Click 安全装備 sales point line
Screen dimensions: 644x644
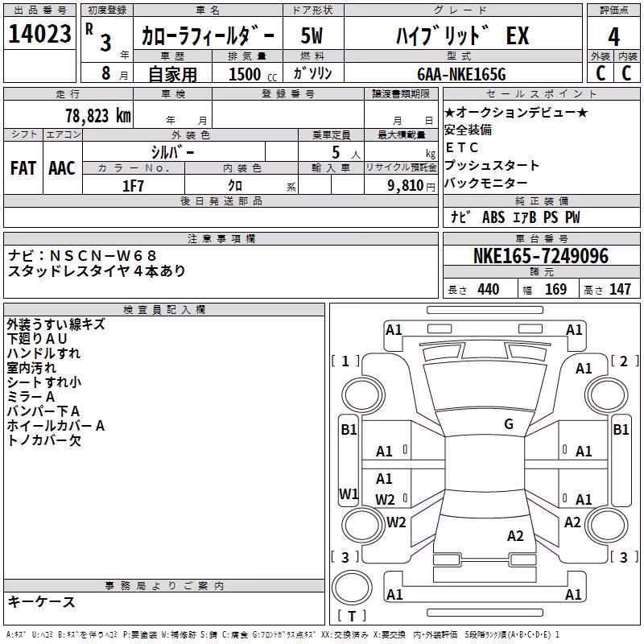pos(469,130)
